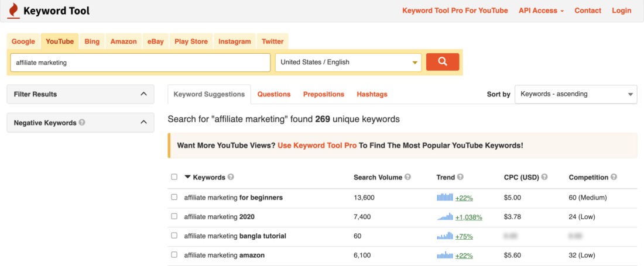644x266 pixels.
Task: Click help icon beside Keywords column header
Action: 231,177
